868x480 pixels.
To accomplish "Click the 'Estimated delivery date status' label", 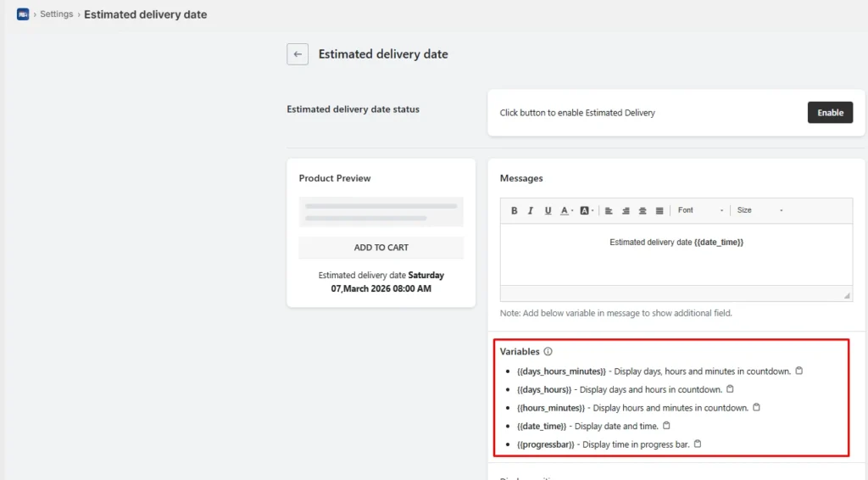I will [x=353, y=109].
